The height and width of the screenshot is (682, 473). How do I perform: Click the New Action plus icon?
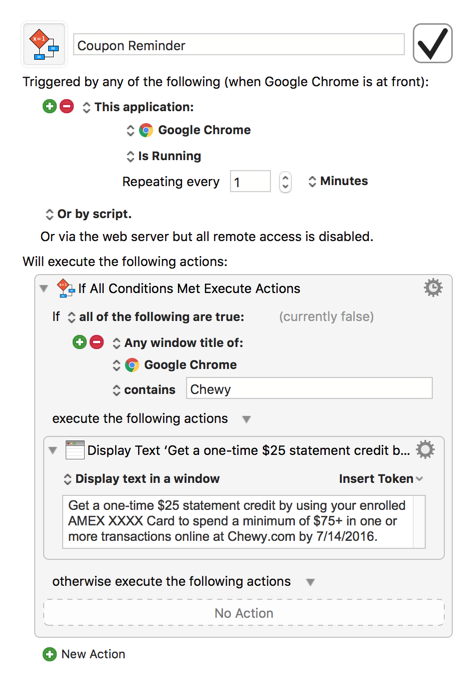pyautogui.click(x=50, y=654)
